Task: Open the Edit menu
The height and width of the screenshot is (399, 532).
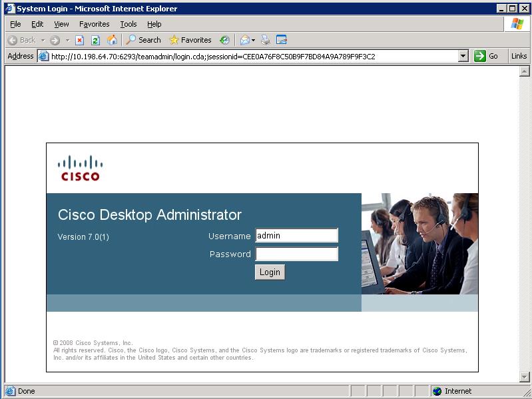Action: coord(37,24)
